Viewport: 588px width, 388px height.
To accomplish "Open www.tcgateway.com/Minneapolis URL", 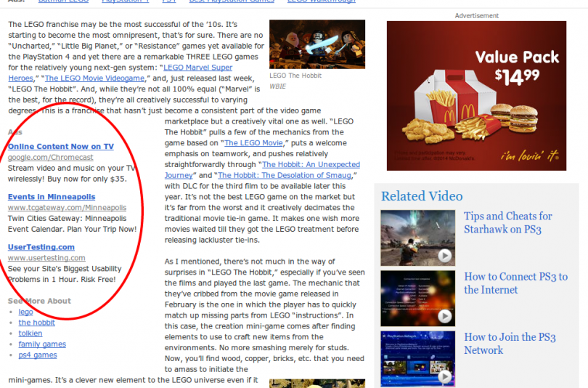I will click(67, 208).
